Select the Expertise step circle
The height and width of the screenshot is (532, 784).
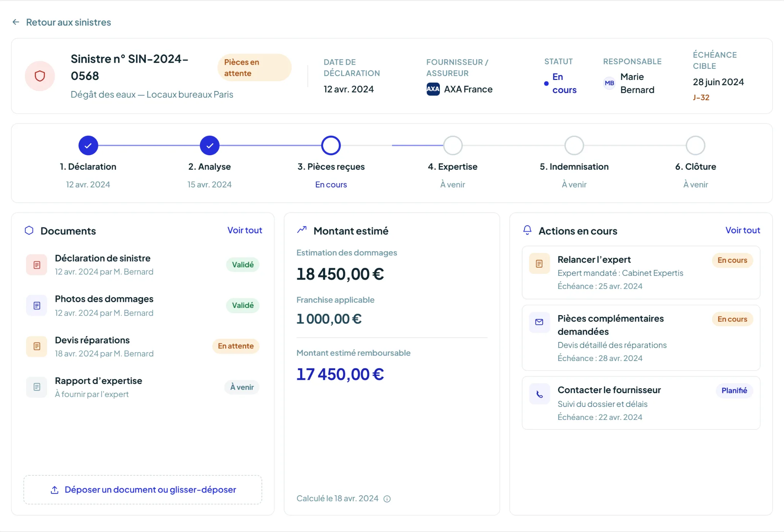tap(453, 145)
